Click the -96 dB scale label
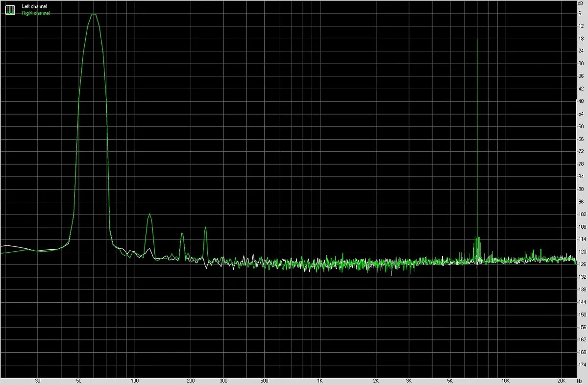The height and width of the screenshot is (385, 588). [x=581, y=202]
